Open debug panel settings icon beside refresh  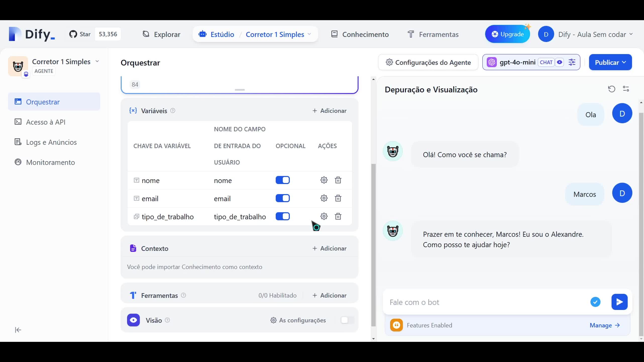626,89
